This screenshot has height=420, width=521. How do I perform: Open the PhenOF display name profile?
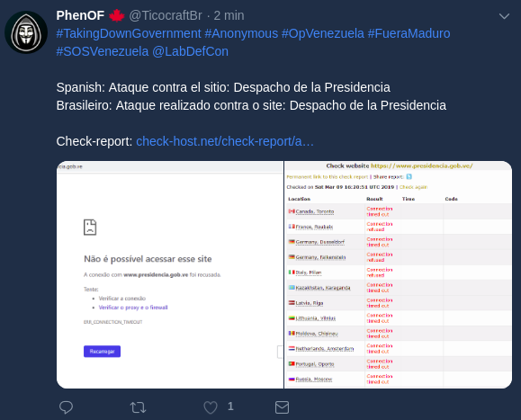click(80, 15)
